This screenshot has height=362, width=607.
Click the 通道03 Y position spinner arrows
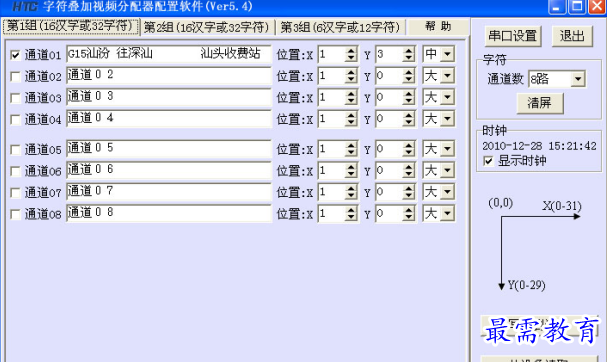tap(409, 98)
